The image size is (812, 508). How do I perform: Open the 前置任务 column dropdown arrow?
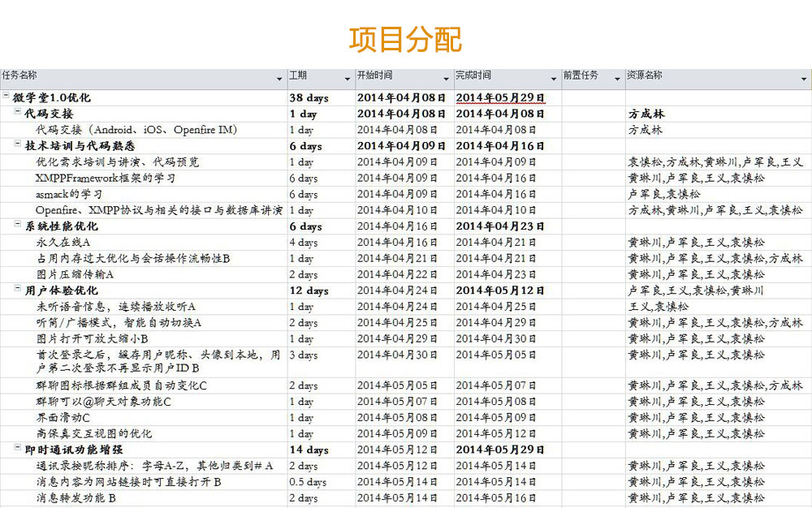coord(617,79)
